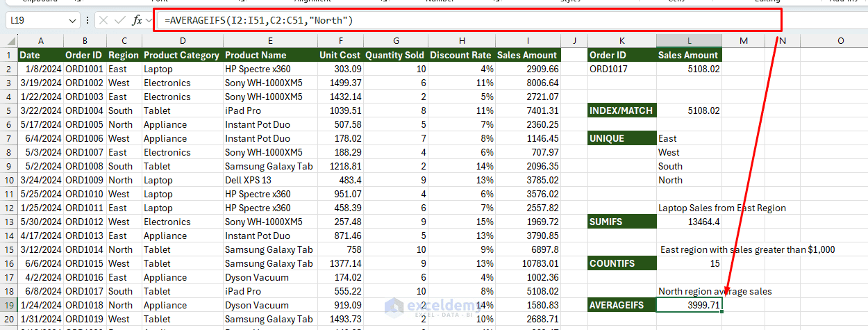Click the COUNTIFS label cell

pyautogui.click(x=621, y=263)
